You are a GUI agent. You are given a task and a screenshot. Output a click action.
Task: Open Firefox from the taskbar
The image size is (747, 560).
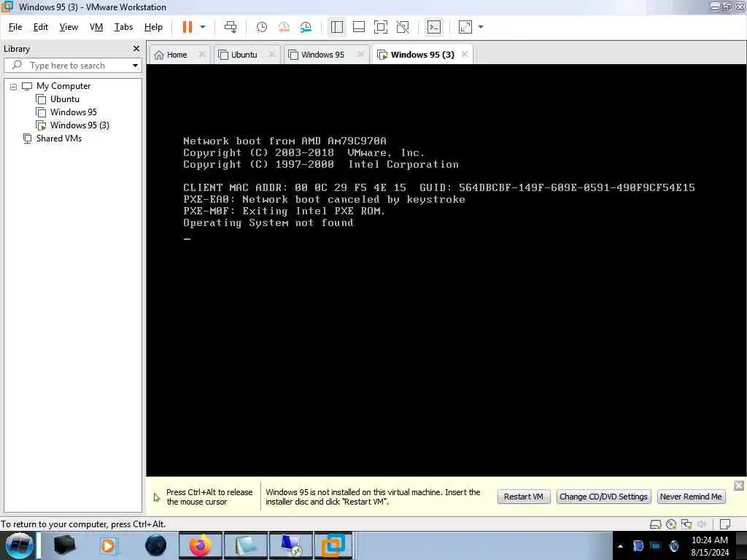coord(201,545)
